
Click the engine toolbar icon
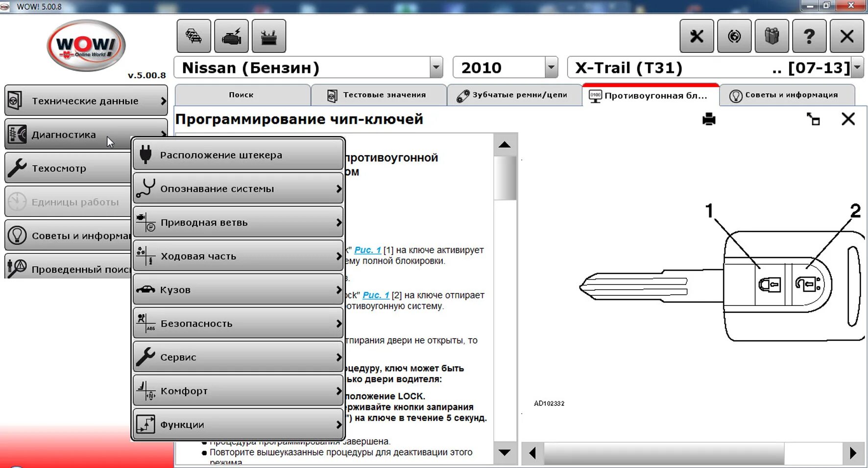tap(232, 36)
